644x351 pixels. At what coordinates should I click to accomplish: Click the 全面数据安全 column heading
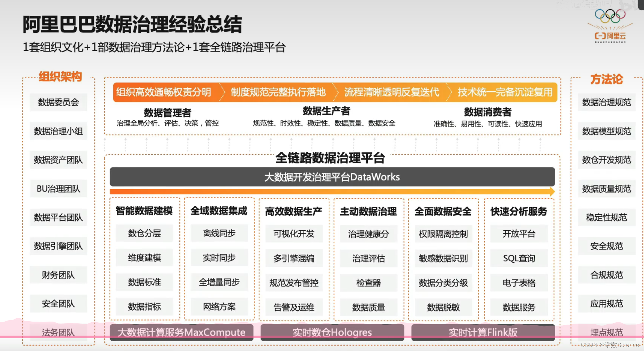[x=443, y=211]
